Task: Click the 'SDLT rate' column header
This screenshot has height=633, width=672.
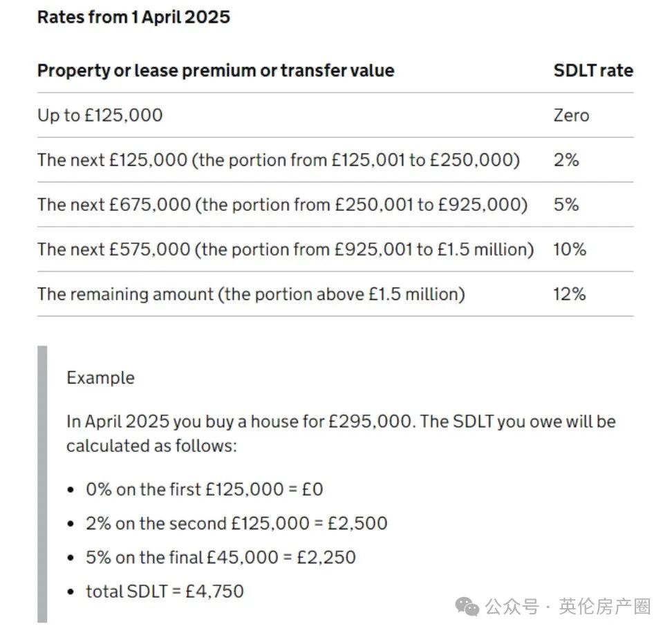Action: coord(593,70)
